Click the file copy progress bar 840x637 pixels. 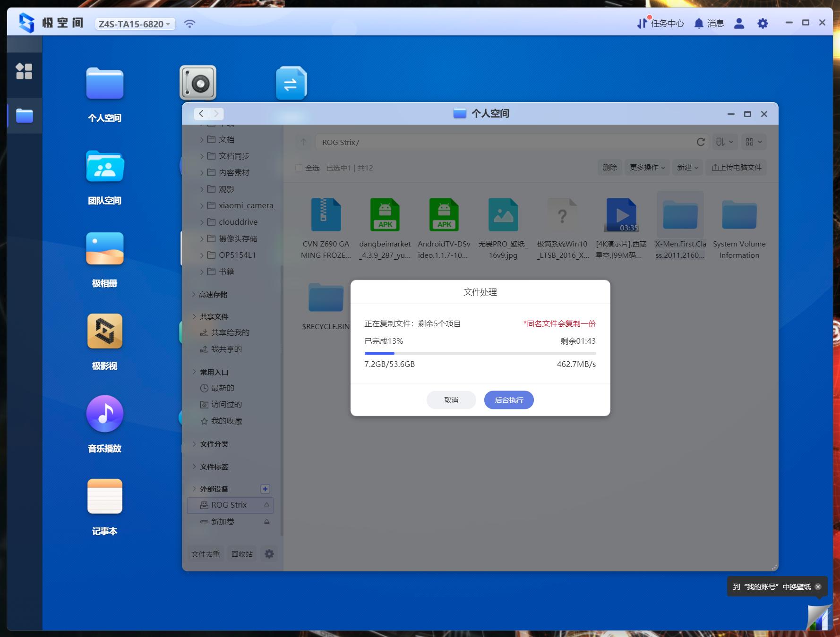coord(480,353)
